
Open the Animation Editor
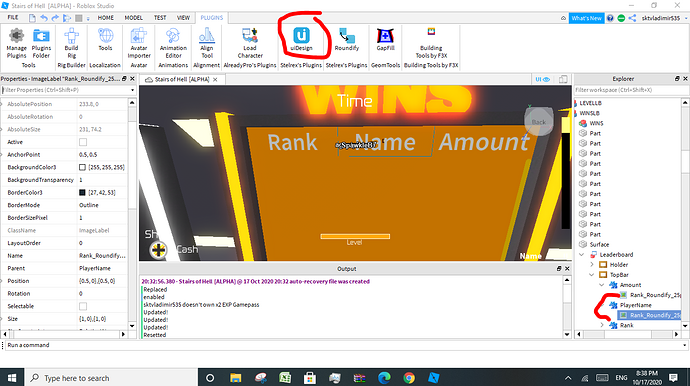click(173, 43)
